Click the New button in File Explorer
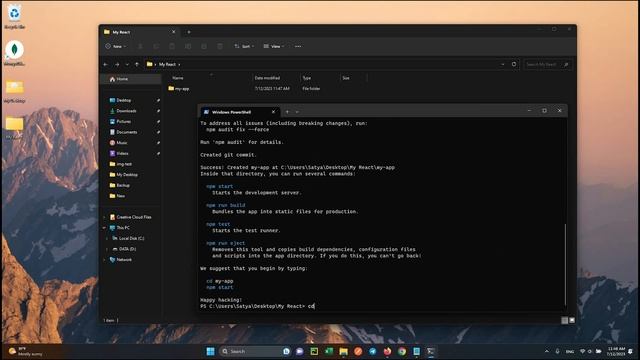Image resolution: width=640 pixels, height=360 pixels. (x=116, y=47)
